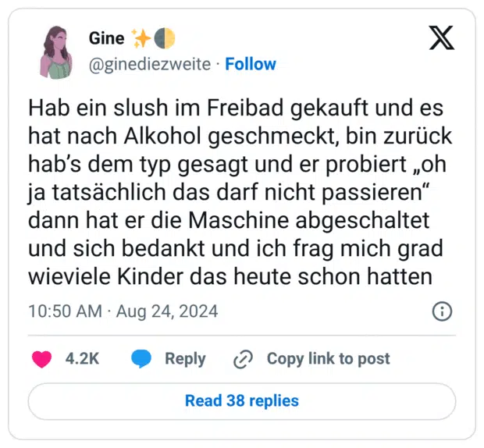Like the post with the heart icon
Viewport: 484px width, 448px height.
pos(41,359)
